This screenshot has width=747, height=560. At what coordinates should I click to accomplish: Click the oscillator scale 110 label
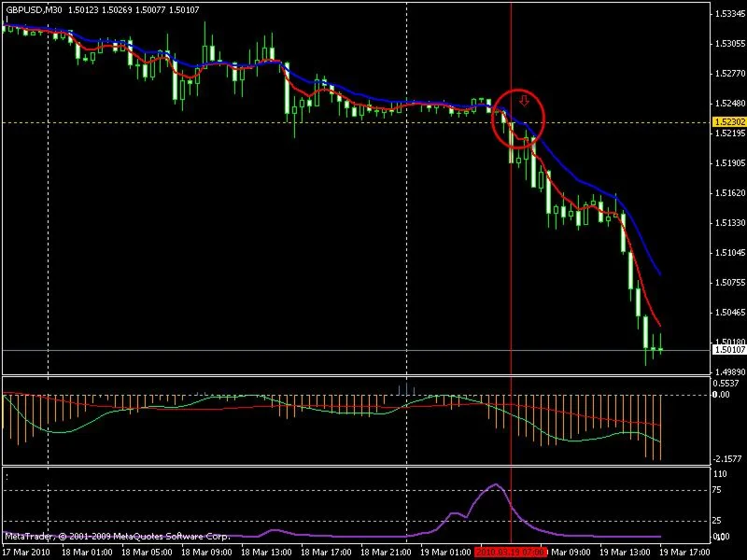point(720,474)
